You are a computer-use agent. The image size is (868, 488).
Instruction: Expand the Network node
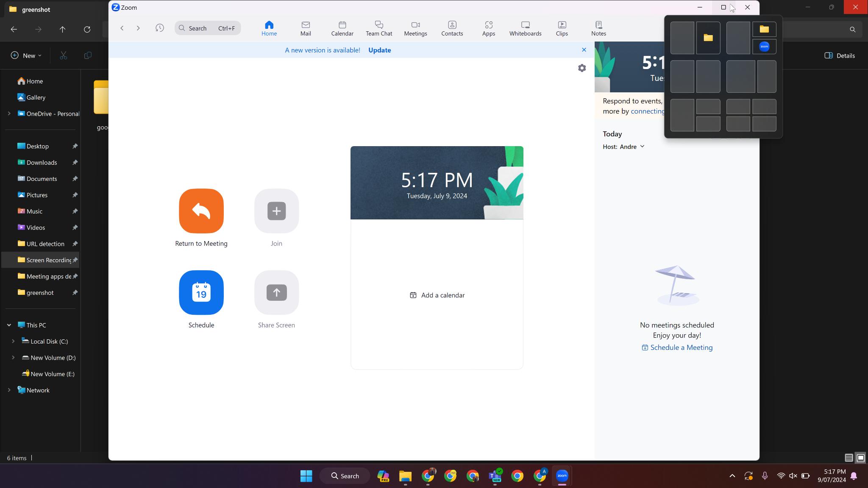[9, 390]
